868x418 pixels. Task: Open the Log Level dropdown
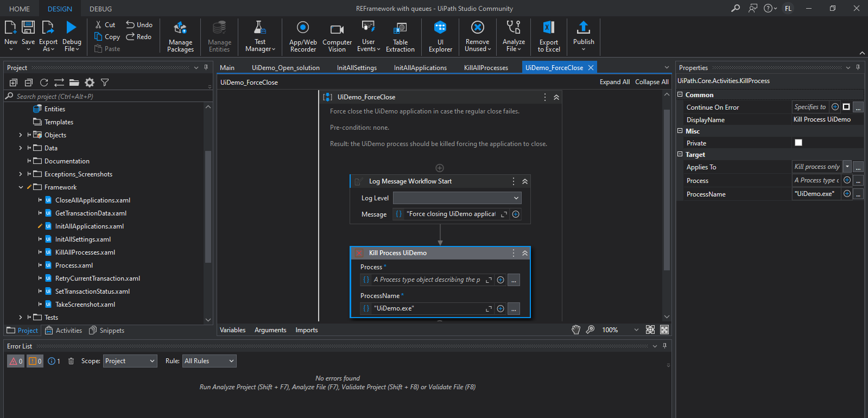pos(457,198)
